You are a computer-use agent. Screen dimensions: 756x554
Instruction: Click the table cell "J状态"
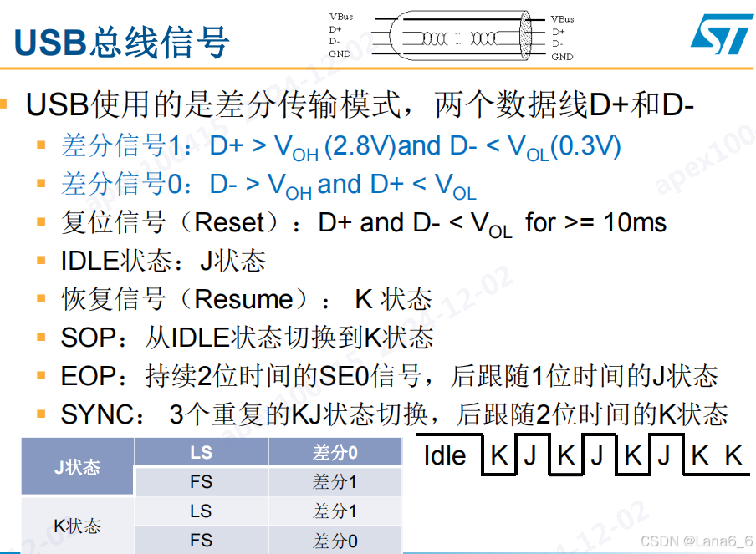77,467
